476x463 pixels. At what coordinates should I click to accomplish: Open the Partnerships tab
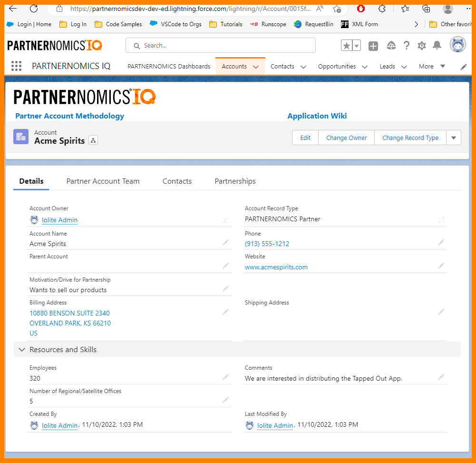click(x=235, y=181)
